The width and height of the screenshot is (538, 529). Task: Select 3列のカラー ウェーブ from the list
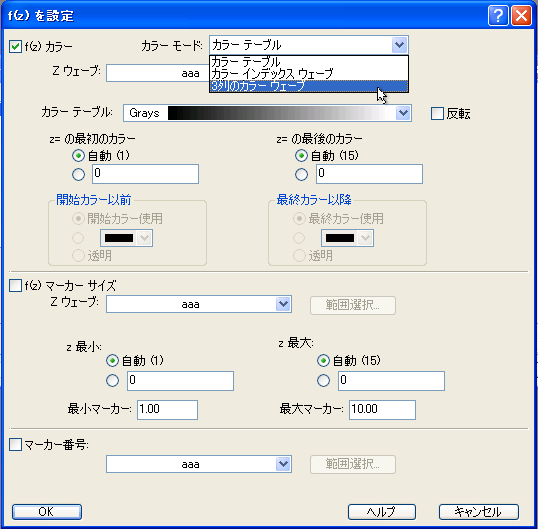[309, 86]
